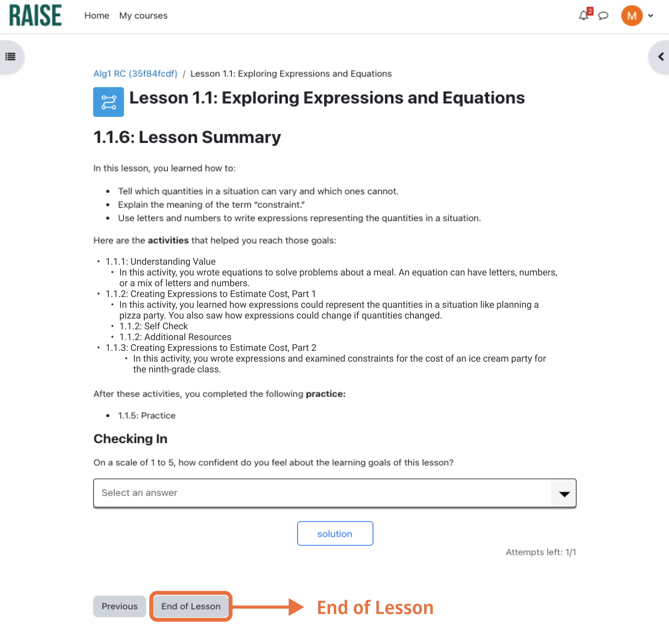Click the RAISE logo
The height and width of the screenshot is (644, 669).
coord(35,15)
